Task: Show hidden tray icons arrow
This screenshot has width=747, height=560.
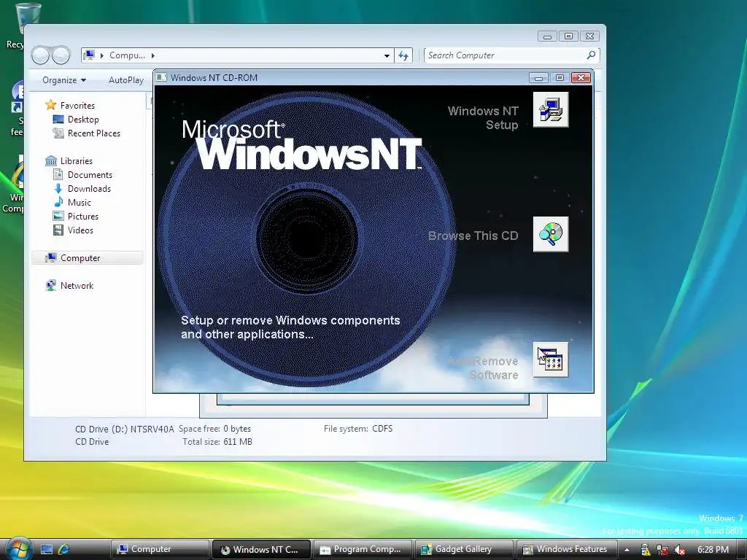Action: click(627, 550)
